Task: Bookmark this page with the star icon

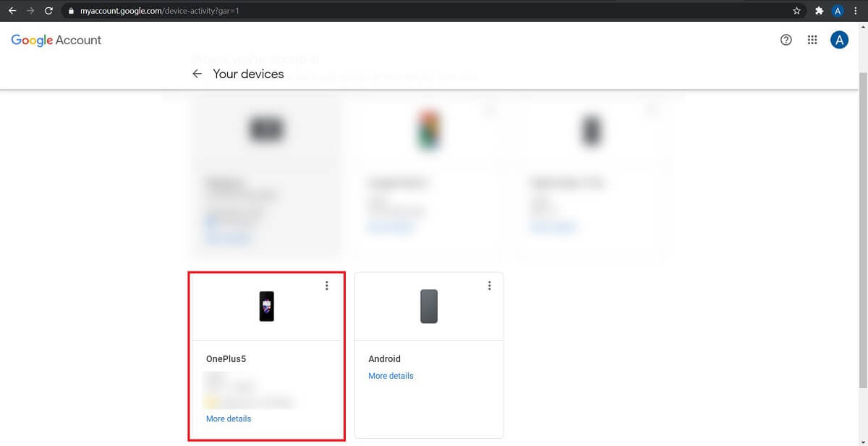Action: [x=796, y=10]
